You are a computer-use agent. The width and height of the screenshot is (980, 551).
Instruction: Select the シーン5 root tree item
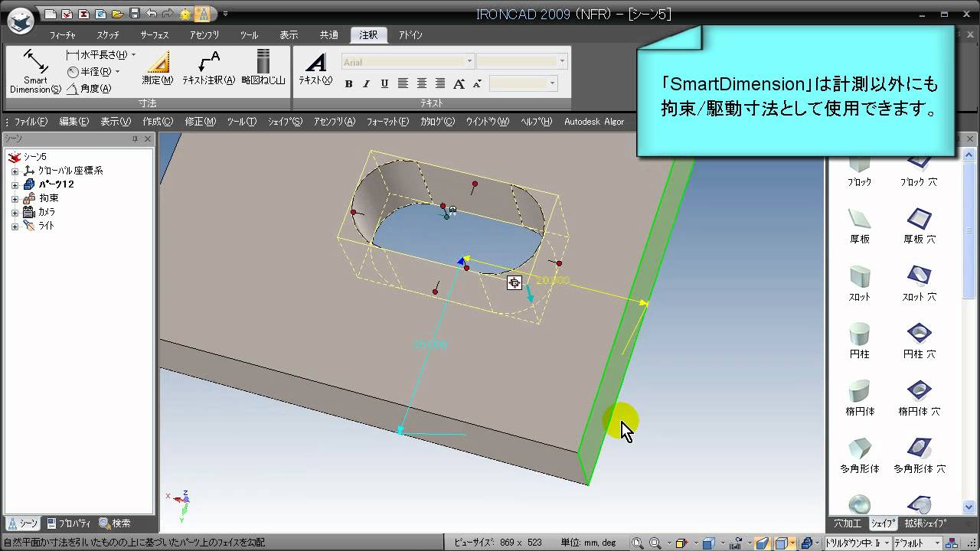(x=28, y=157)
